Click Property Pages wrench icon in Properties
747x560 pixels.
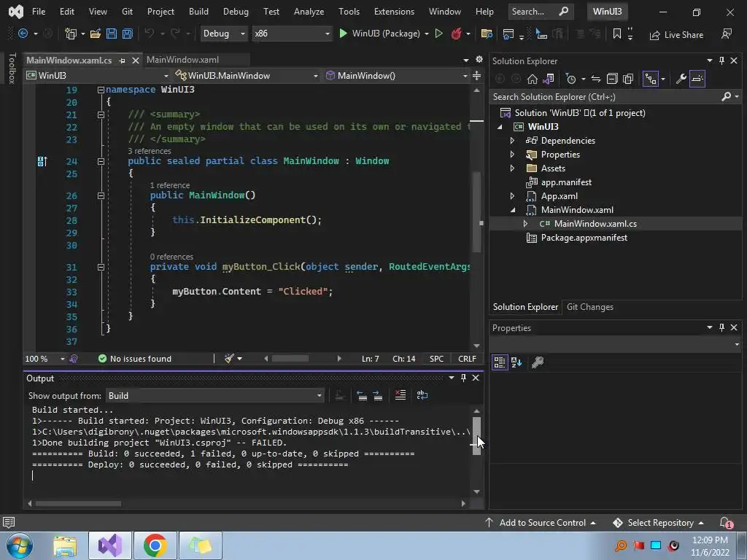coord(538,362)
